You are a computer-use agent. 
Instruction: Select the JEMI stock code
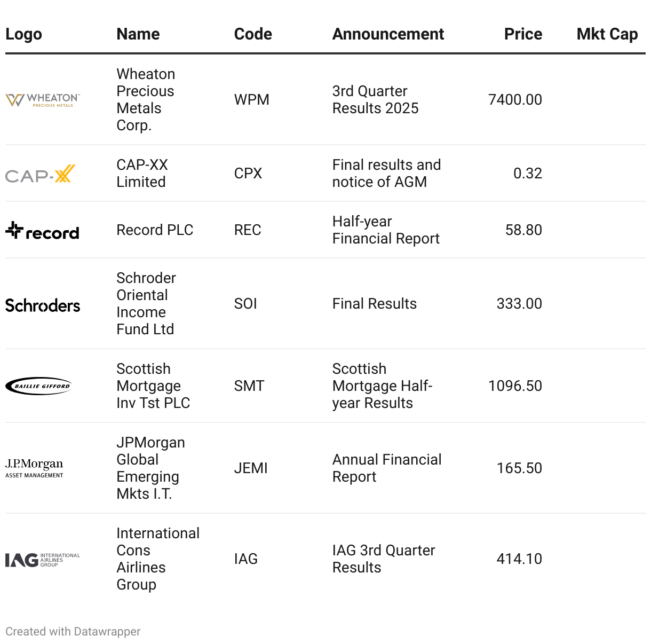tap(251, 468)
